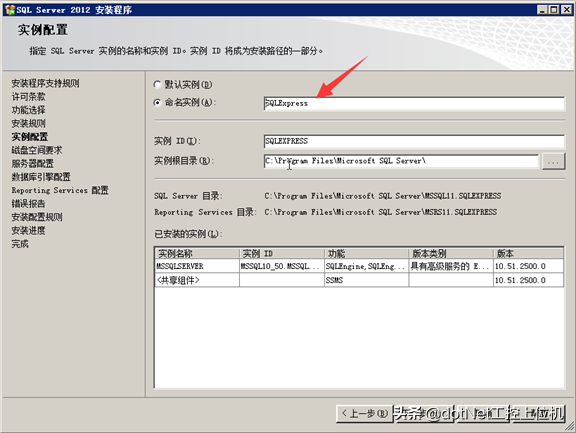Select 安装规则 step in sidebar
This screenshot has height=433, width=576.
point(28,123)
